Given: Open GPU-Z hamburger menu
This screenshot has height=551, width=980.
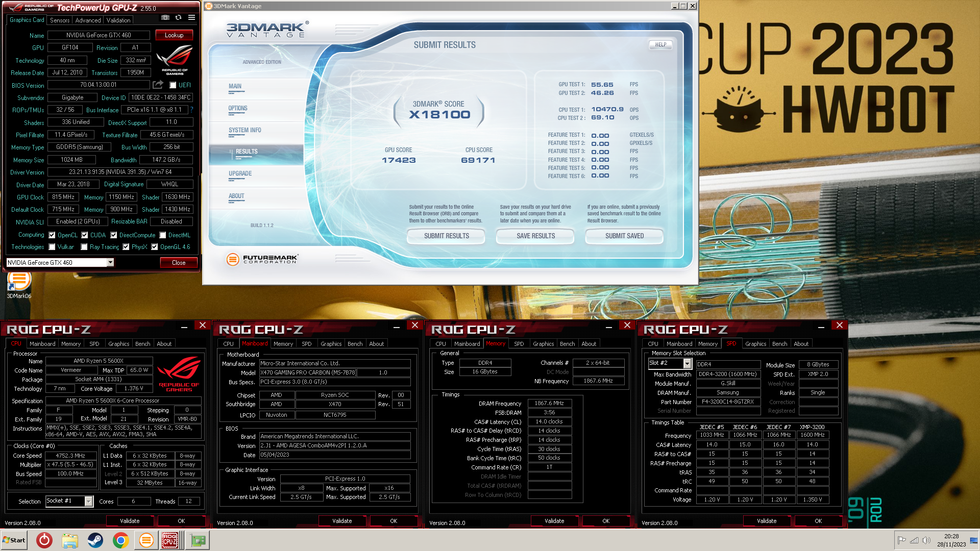Looking at the screenshot, I should [x=191, y=18].
